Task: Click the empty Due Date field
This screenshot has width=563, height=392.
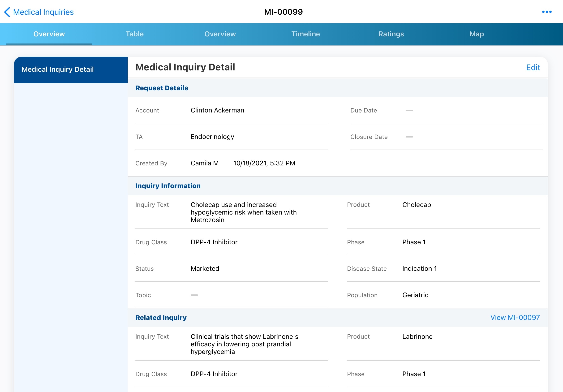Action: (x=409, y=110)
